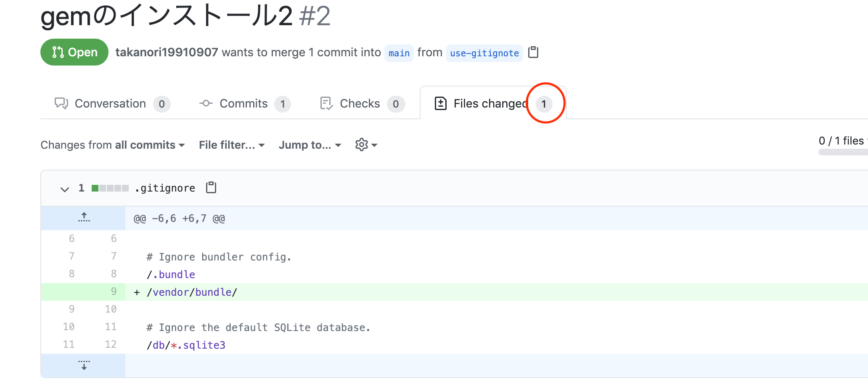This screenshot has width=868, height=389.
Task: Collapse the .gitignore file diff
Action: tap(64, 189)
